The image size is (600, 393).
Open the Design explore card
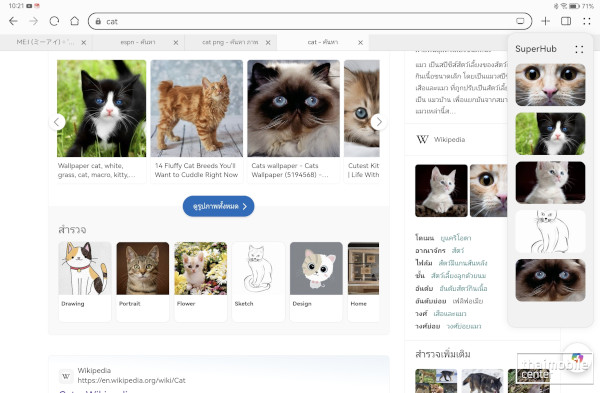(x=316, y=281)
